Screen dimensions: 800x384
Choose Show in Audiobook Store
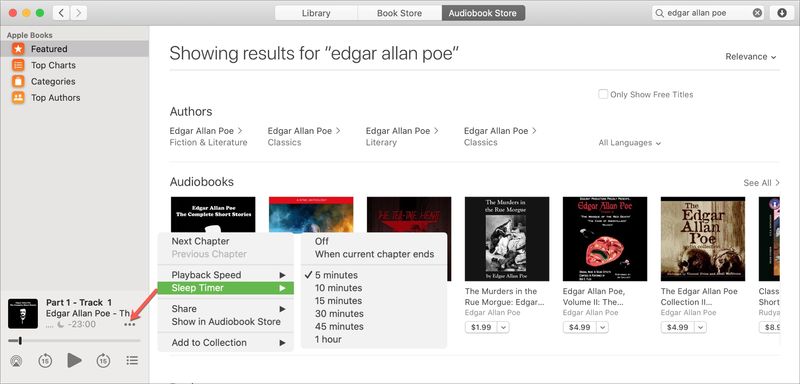click(226, 322)
